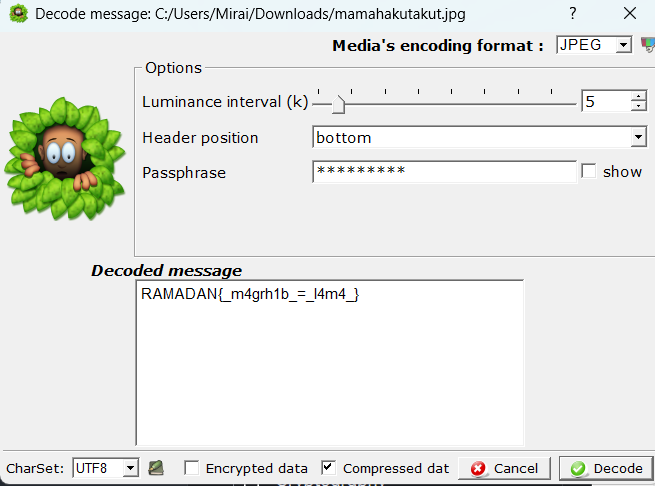This screenshot has height=486, width=655.
Task: Increase luminance interval with up arrow
Action: (638, 97)
